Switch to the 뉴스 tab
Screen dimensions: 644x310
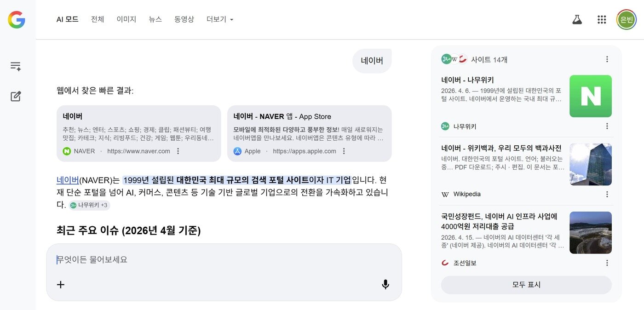(155, 19)
